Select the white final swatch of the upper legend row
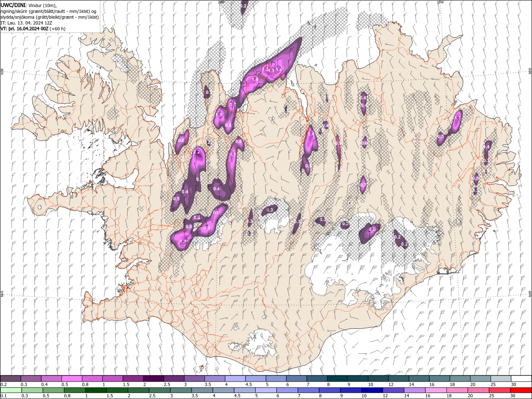This screenshot has height=399, width=532. tap(521, 379)
